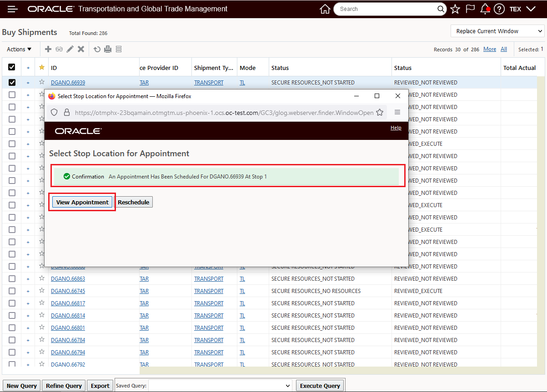Image resolution: width=547 pixels, height=392 pixels.
Task: Sort by Shipment Type column header
Action: pos(214,68)
